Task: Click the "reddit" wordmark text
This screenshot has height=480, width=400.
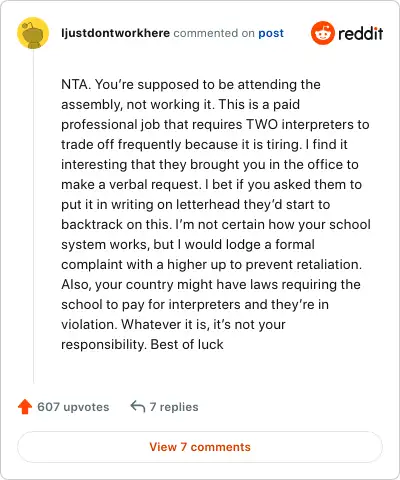Action: 360,33
